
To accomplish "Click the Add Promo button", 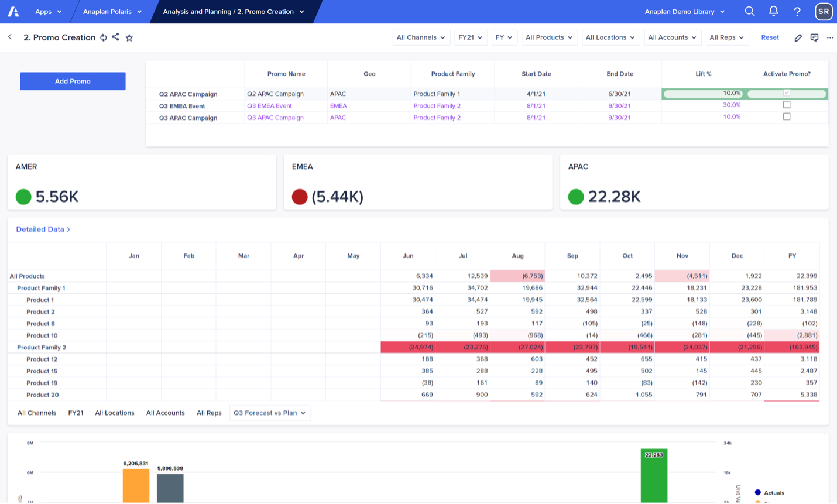I will [x=73, y=81].
